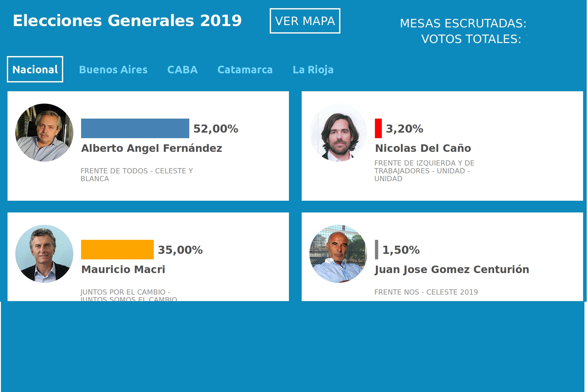Screen dimensions: 588x392
Task: Click the Juan Jose Gomez Centurión name
Action: point(452,269)
